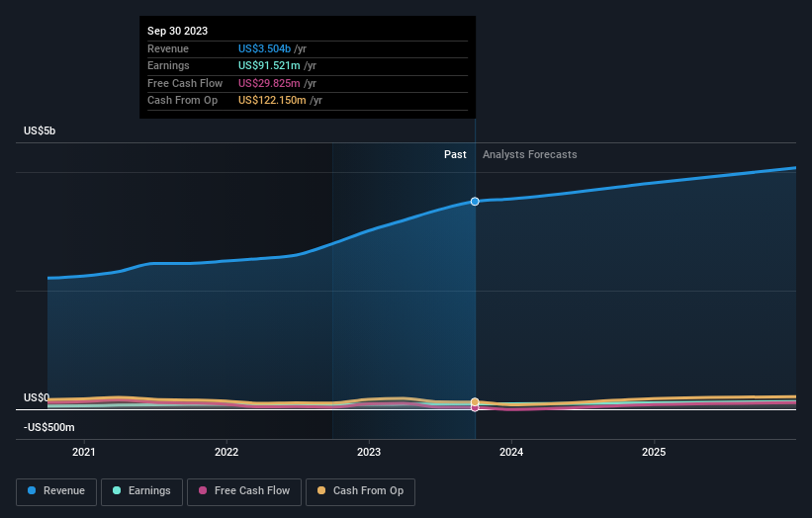Screen dimensions: 812x518
Task: Click the 2025 x-axis label
Action: pyautogui.click(x=654, y=452)
